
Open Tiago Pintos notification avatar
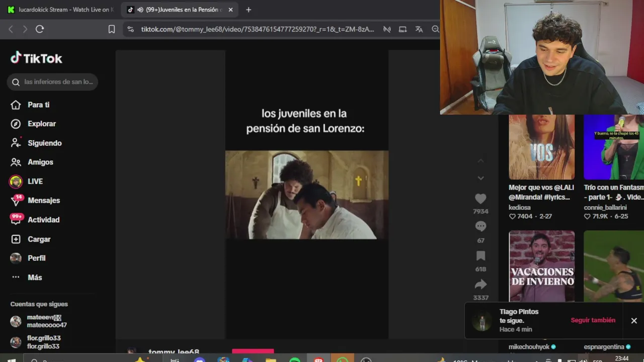pyautogui.click(x=482, y=321)
